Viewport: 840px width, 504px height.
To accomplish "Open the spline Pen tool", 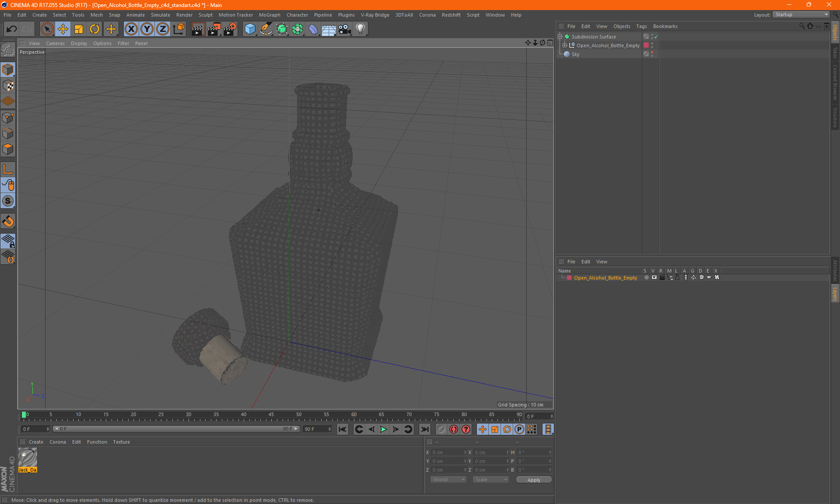I will (266, 29).
